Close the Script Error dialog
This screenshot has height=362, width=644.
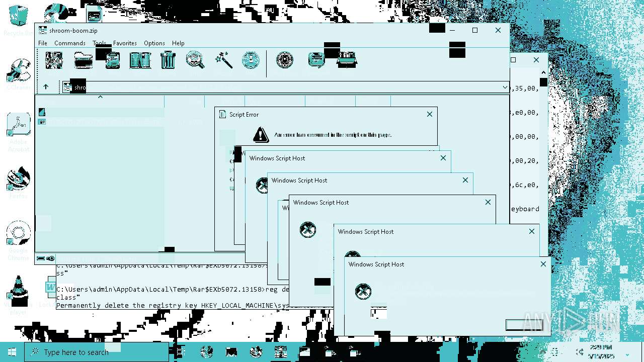(430, 114)
